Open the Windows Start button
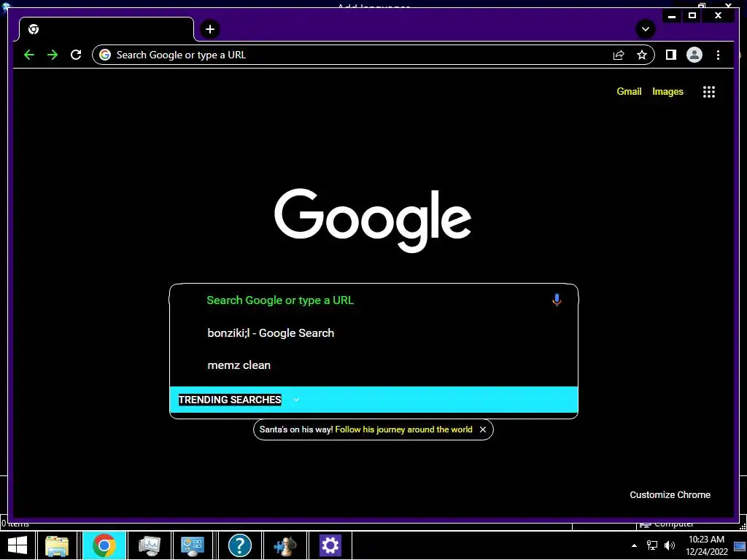This screenshot has width=747, height=560. pyautogui.click(x=18, y=545)
